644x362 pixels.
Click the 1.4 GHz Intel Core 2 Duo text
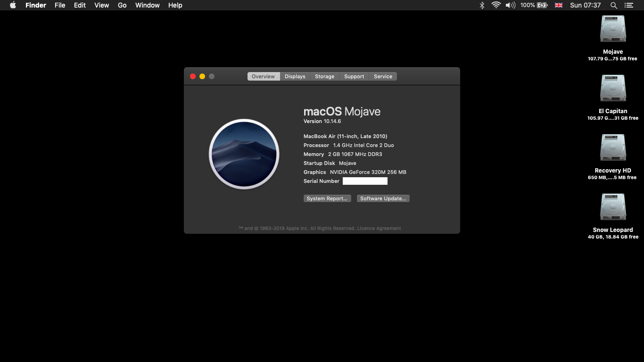363,145
